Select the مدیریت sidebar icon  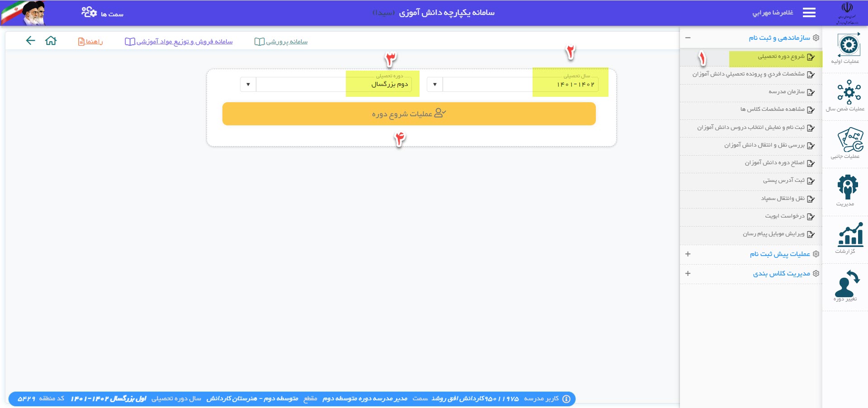[847, 187]
